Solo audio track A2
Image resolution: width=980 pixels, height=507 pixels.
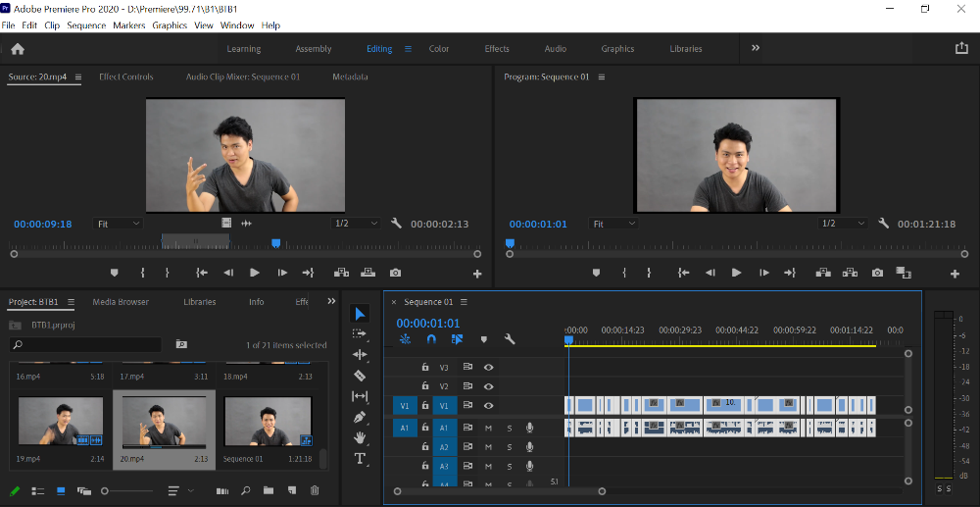coord(510,447)
